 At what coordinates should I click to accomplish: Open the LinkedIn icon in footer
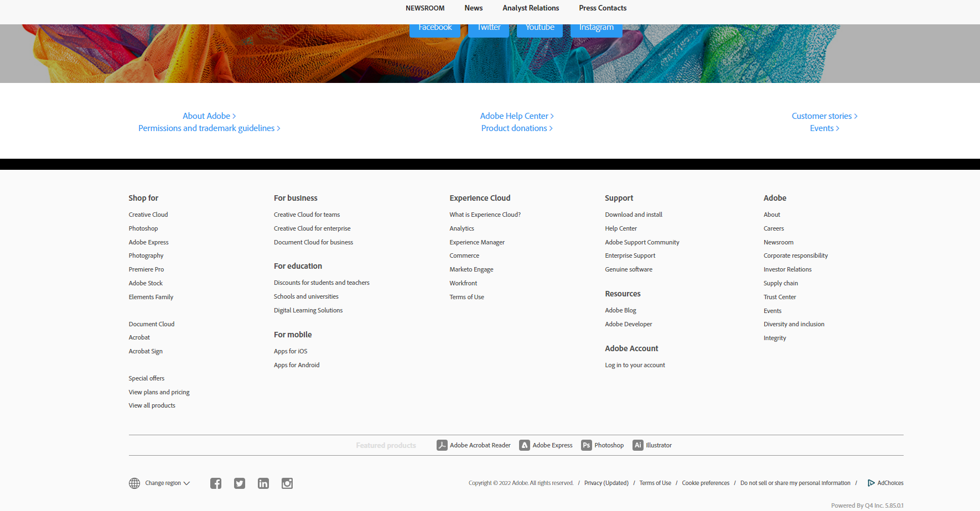coord(263,483)
